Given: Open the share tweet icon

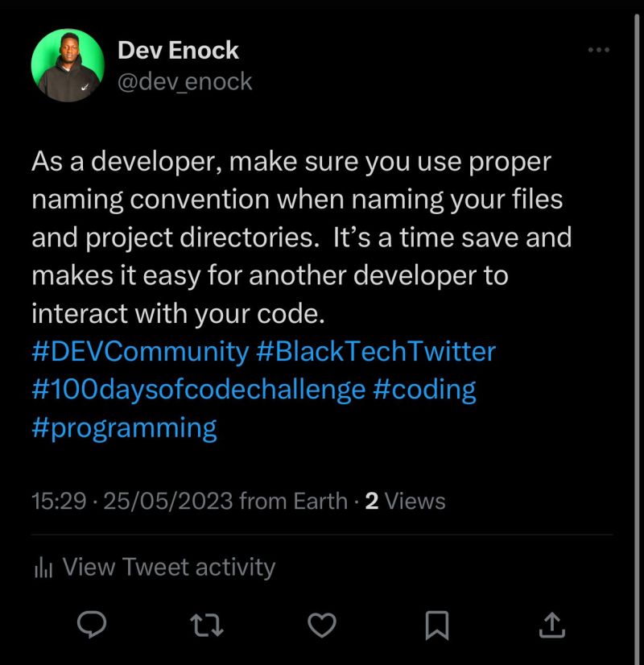Looking at the screenshot, I should pyautogui.click(x=551, y=624).
